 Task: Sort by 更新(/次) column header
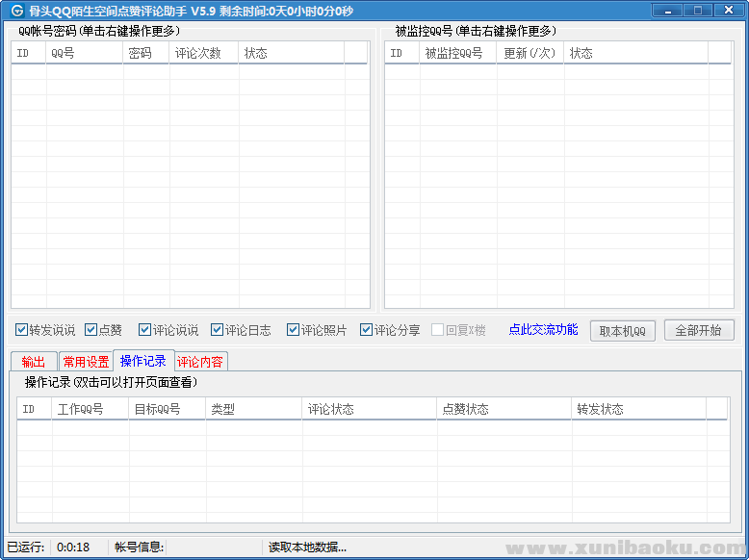click(x=530, y=53)
